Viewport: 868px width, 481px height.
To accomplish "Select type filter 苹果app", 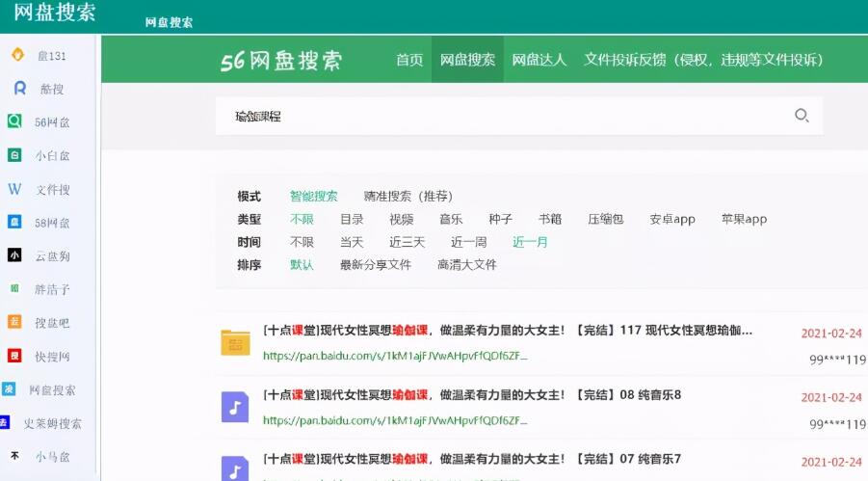I will 744,219.
